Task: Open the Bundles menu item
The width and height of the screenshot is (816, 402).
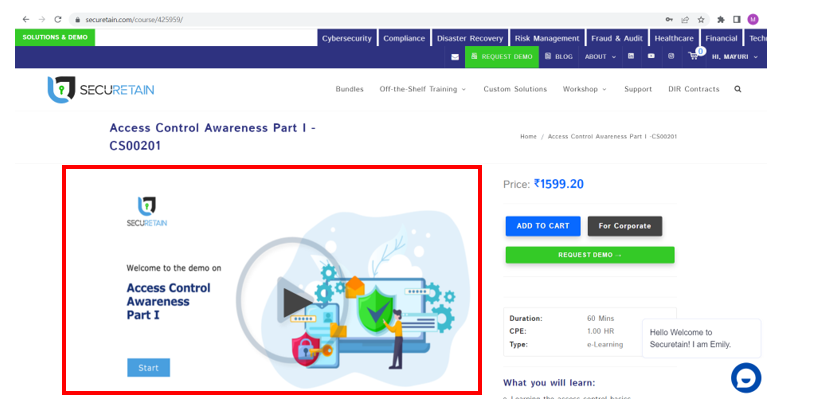Action: [x=350, y=89]
